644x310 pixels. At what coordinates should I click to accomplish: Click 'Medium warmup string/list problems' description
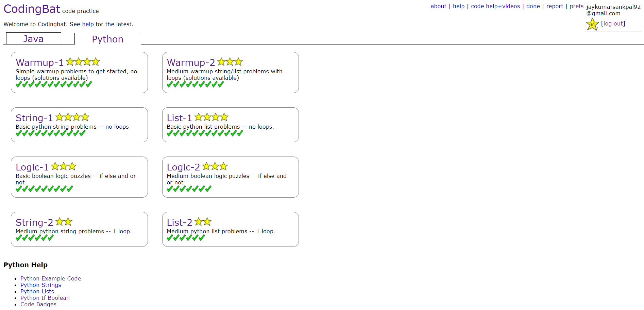224,75
